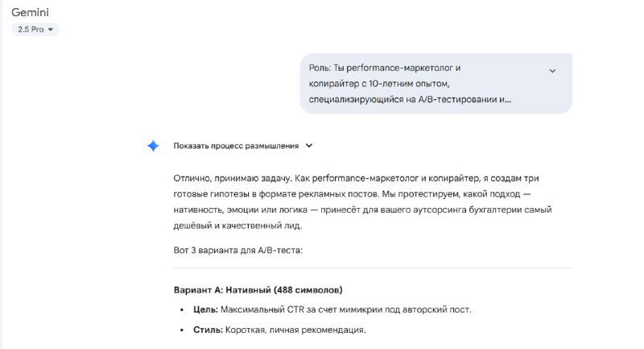This screenshot has width=644, height=349.
Task: Click the line "дешёвый и качественный лид"
Action: 236,225
